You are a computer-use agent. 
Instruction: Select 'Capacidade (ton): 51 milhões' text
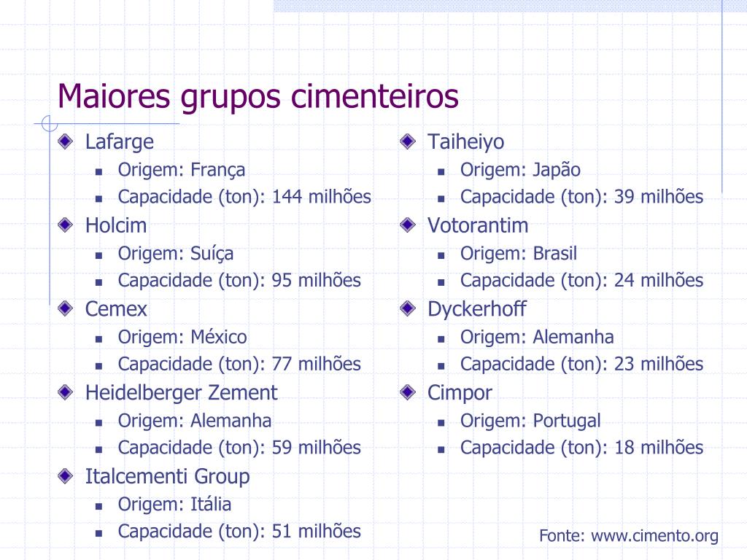coord(239,532)
